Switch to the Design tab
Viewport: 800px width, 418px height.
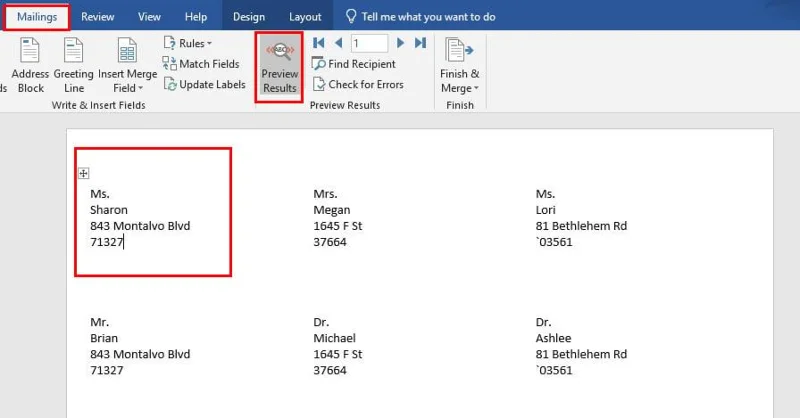pos(249,17)
